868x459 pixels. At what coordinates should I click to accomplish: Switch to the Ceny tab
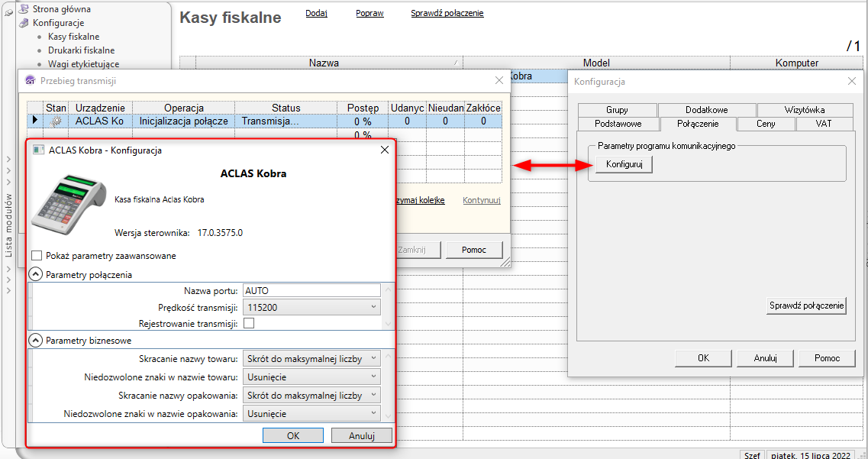[766, 124]
